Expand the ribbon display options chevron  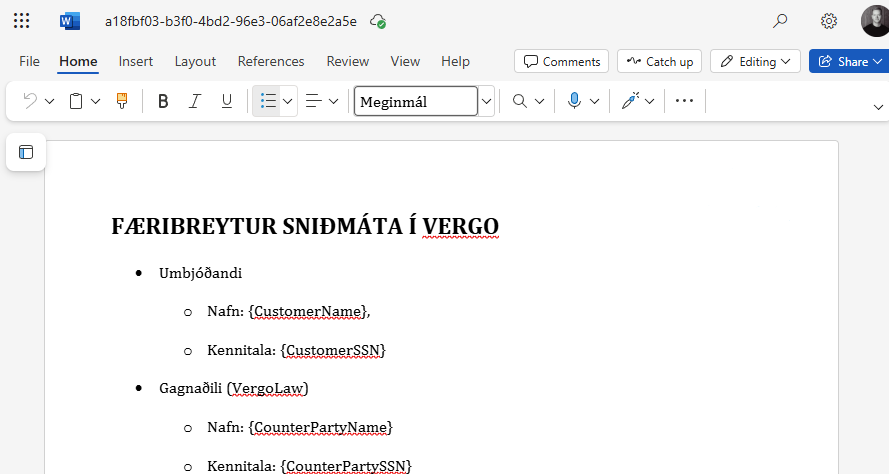coord(878,107)
